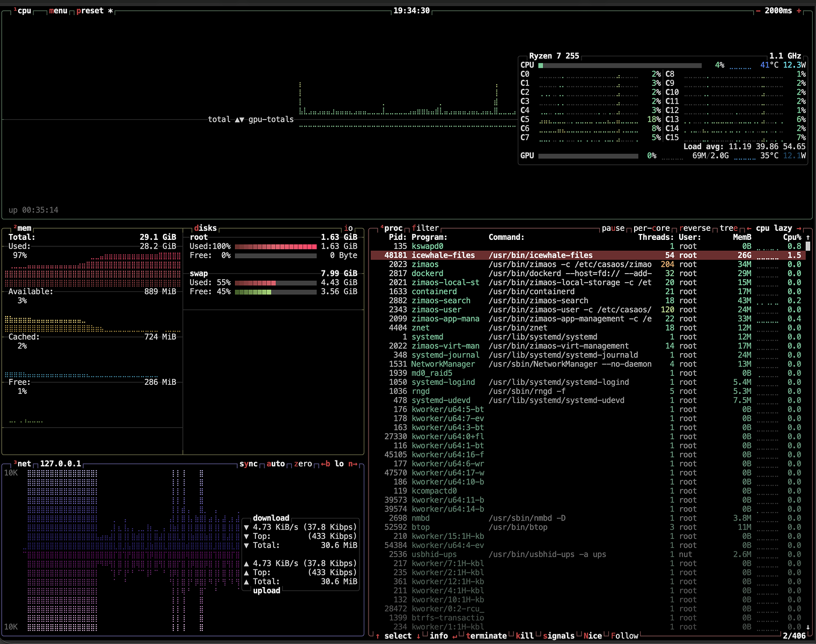This screenshot has height=644, width=816.
Task: Click the select label in proc footer
Action: tap(398, 636)
